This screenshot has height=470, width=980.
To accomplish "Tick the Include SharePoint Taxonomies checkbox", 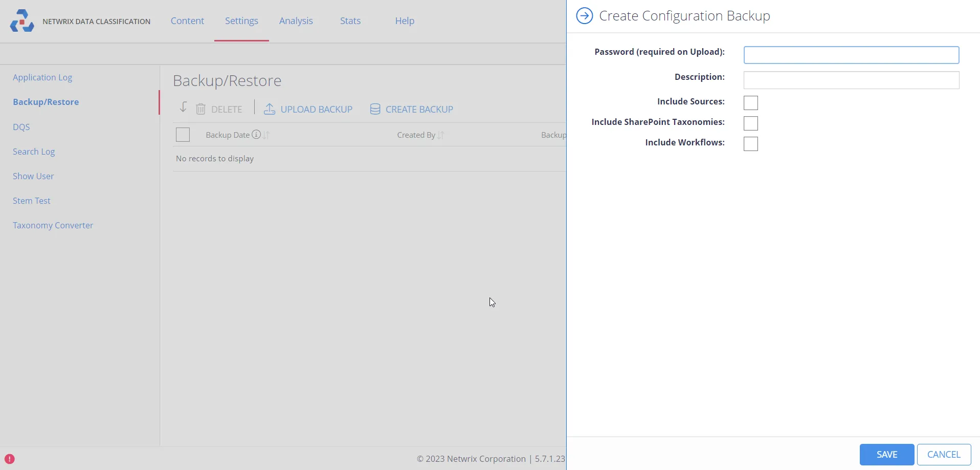I will click(x=750, y=123).
